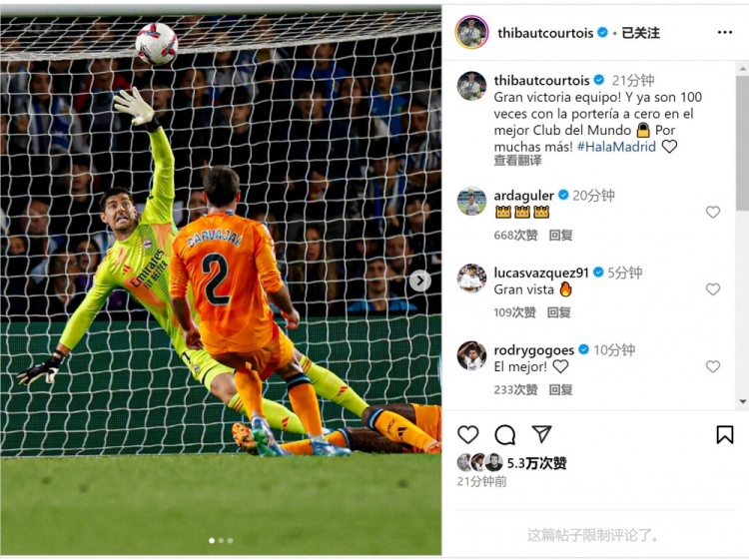Save post with bookmark icon
Image resolution: width=749 pixels, height=560 pixels.
[x=725, y=434]
